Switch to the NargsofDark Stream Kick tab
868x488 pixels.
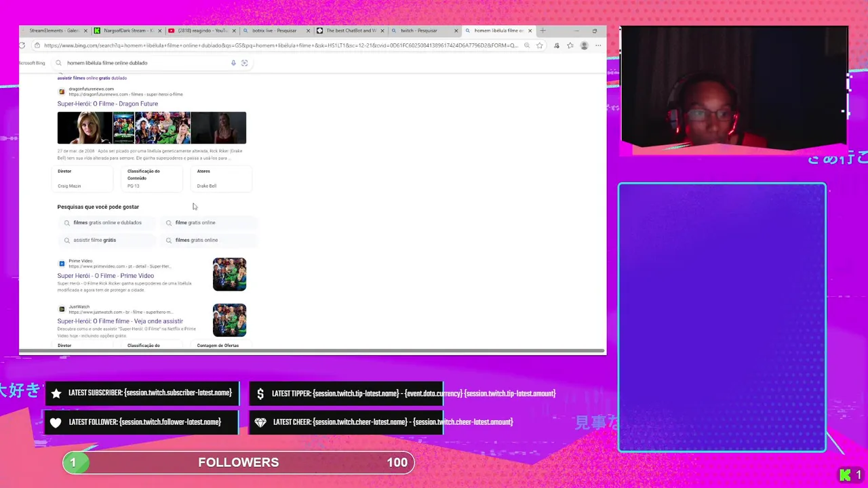pos(127,30)
